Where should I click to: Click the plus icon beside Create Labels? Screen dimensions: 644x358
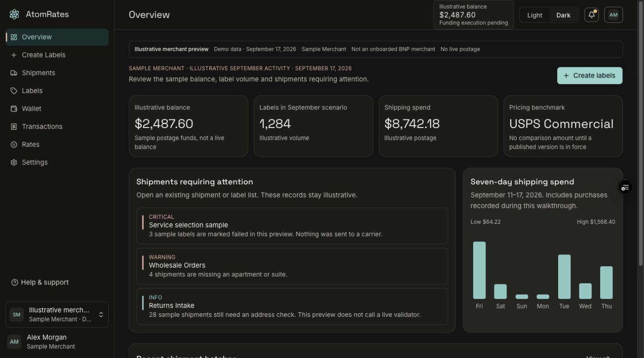click(14, 55)
